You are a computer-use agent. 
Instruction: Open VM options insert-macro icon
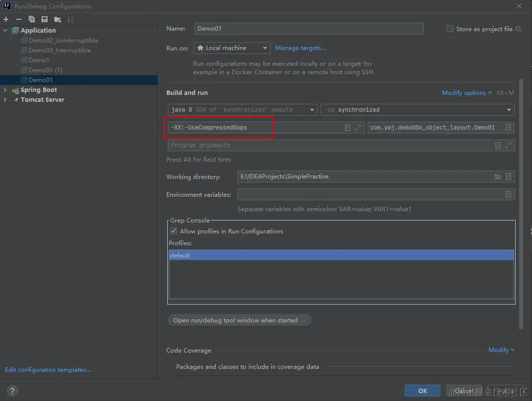347,128
